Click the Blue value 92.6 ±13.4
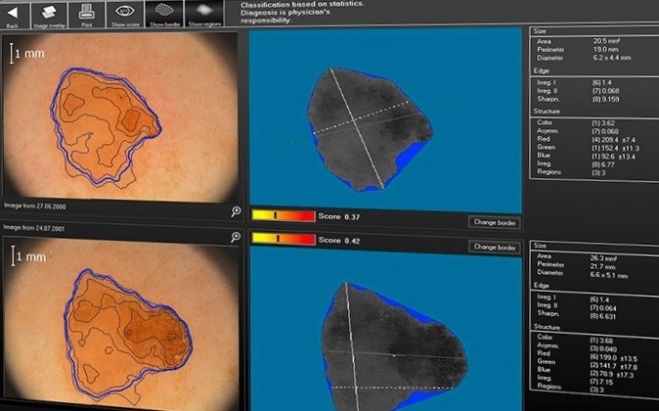Screen dimensions: 659x411 tap(614, 157)
